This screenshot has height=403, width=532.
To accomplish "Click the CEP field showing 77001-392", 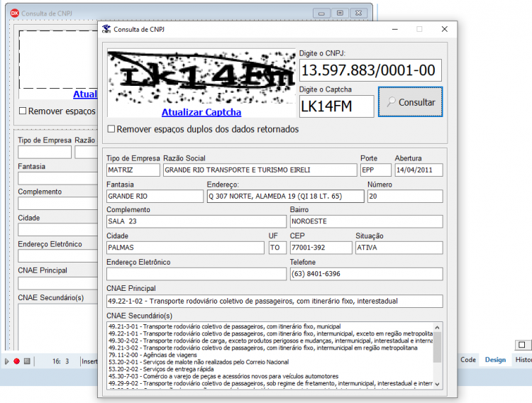I will [x=321, y=248].
